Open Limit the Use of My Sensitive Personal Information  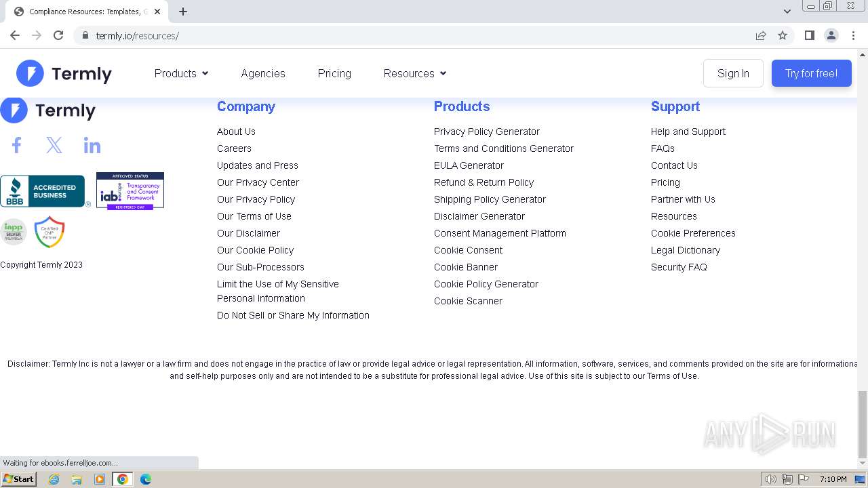[x=278, y=291]
